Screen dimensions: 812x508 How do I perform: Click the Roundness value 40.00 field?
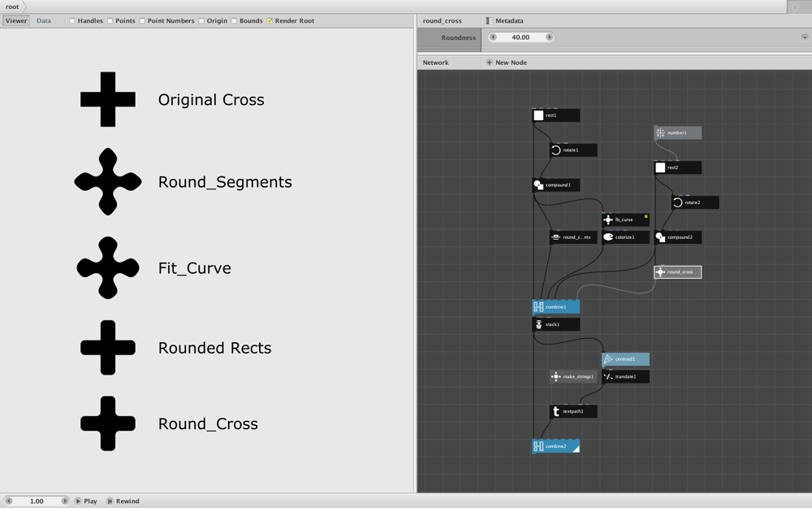521,37
